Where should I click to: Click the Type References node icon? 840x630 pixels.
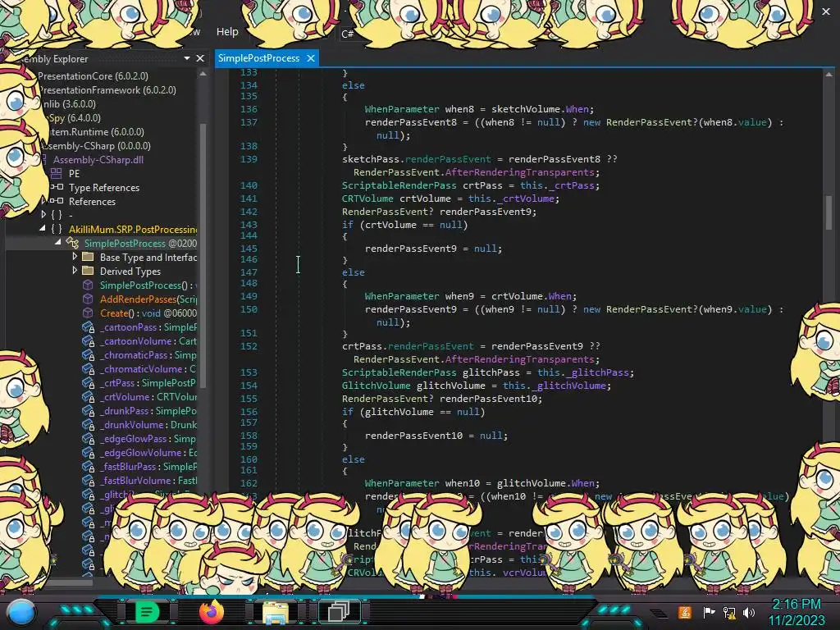click(57, 187)
